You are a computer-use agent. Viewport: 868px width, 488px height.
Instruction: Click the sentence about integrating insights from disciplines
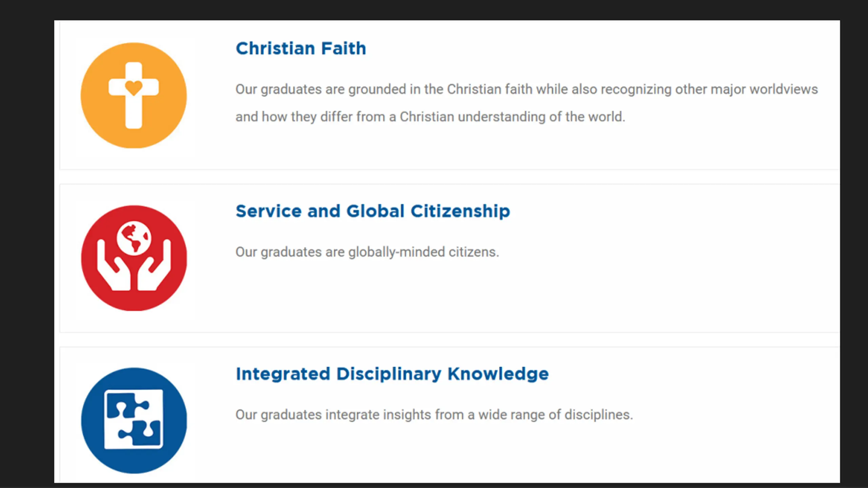pyautogui.click(x=434, y=415)
